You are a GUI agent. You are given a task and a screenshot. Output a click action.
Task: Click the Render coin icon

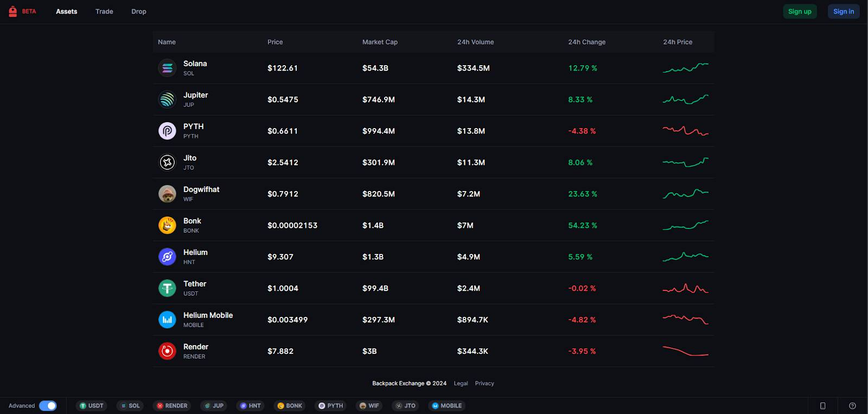pos(167,351)
